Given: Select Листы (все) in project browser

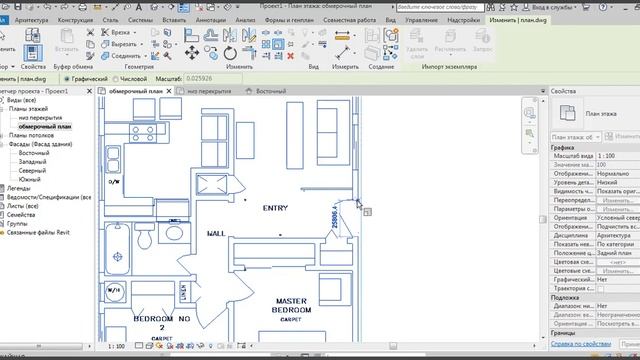Looking at the screenshot, I should pos(22,206).
